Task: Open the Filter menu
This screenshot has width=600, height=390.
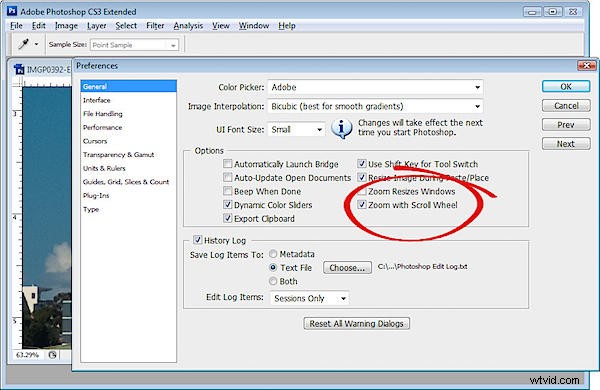Action: coord(155,26)
